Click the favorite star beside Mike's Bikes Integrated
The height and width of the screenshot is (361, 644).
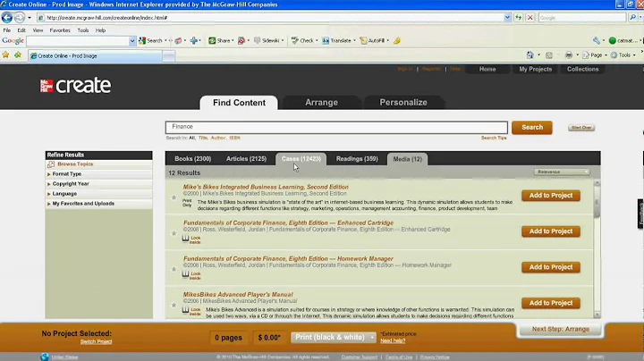tap(174, 197)
